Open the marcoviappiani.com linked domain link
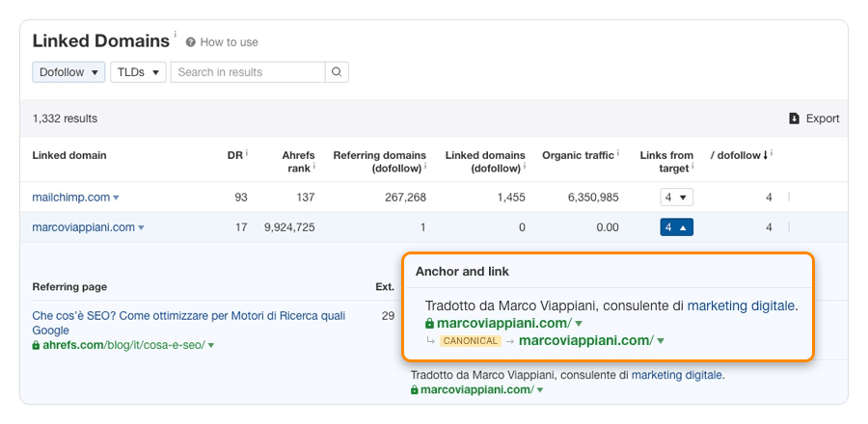The width and height of the screenshot is (868, 424). coord(84,227)
